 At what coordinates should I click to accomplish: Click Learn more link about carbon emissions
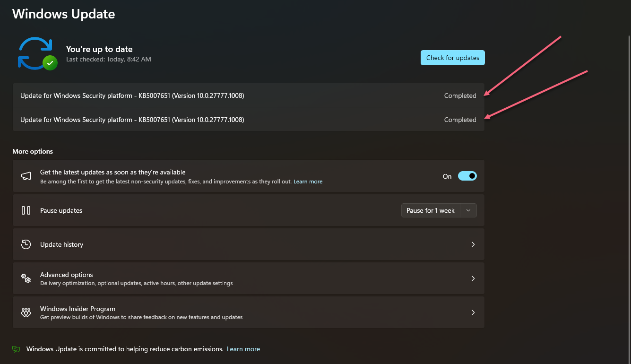[x=243, y=349]
